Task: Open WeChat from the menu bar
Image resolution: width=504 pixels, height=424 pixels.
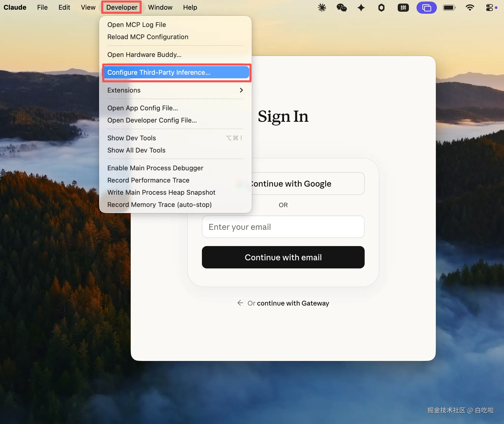Action: click(x=342, y=8)
